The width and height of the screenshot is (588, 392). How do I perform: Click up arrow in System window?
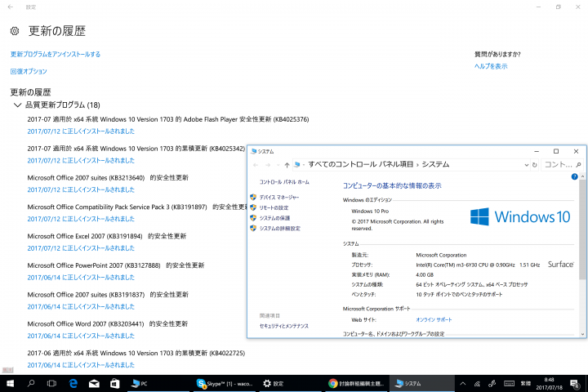287,165
